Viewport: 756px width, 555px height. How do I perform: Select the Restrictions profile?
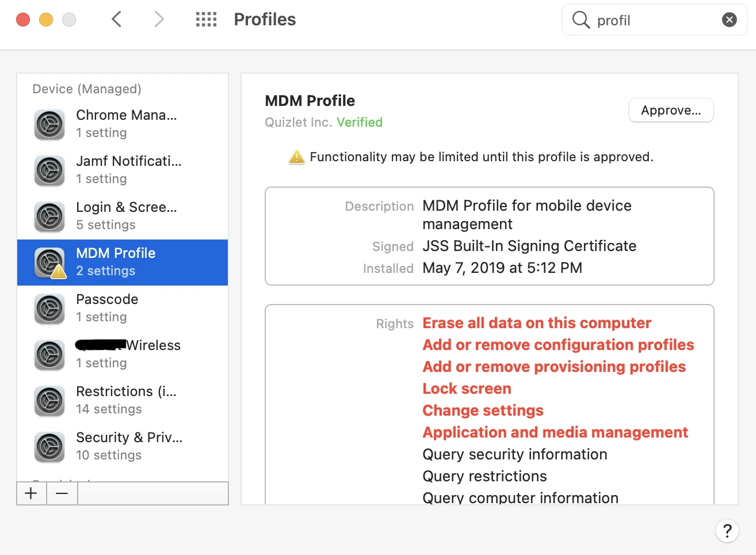tap(123, 400)
